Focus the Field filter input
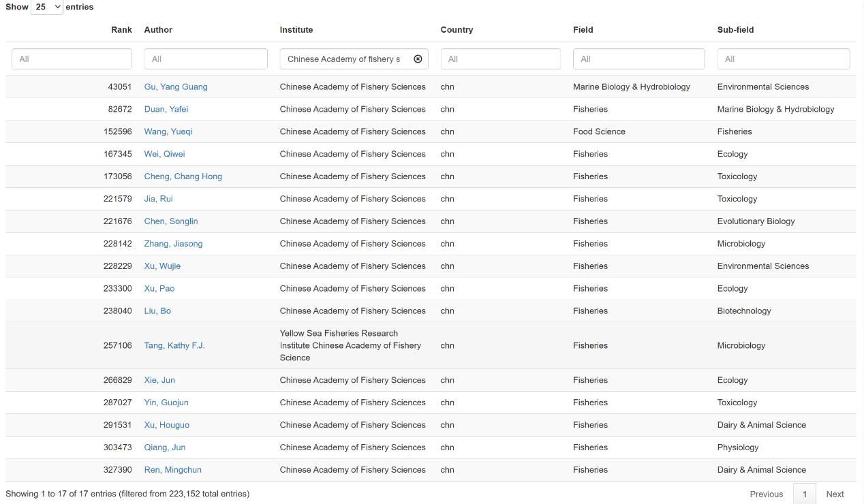 [639, 59]
